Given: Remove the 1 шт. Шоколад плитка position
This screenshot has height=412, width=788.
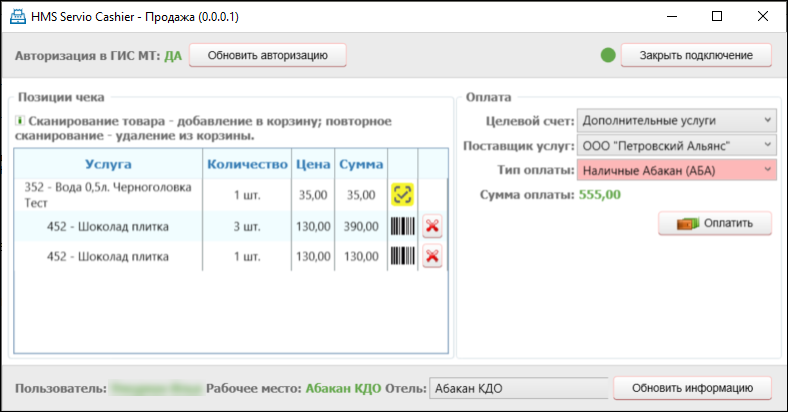Looking at the screenshot, I should click(x=432, y=257).
